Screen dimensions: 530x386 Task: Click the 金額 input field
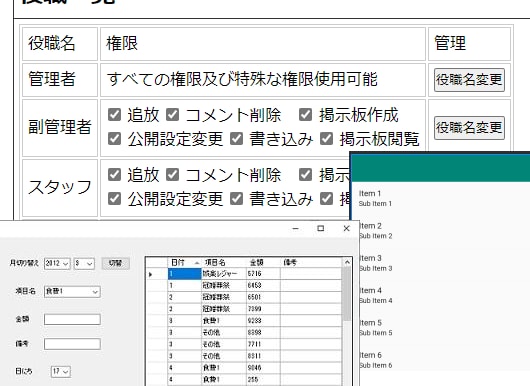(x=72, y=319)
